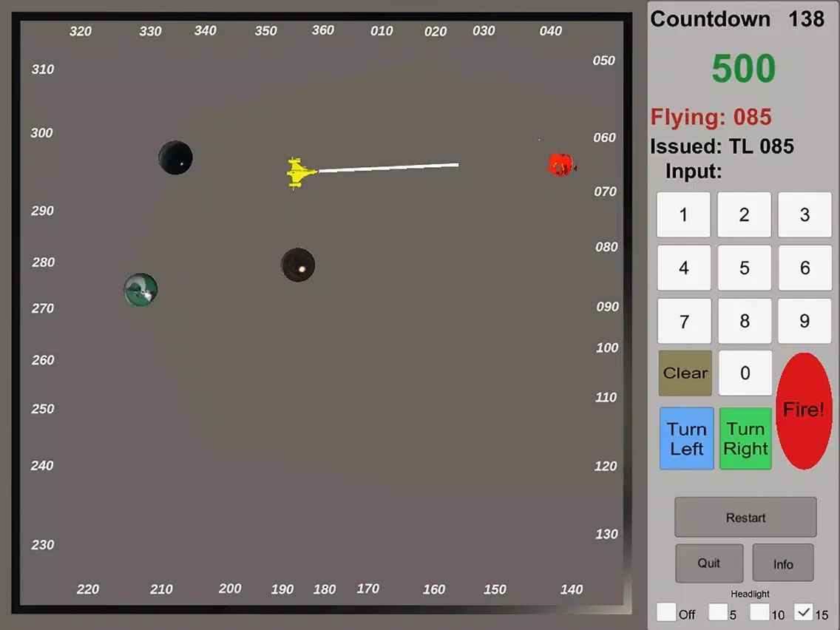
Task: Quit the game
Action: tap(708, 563)
